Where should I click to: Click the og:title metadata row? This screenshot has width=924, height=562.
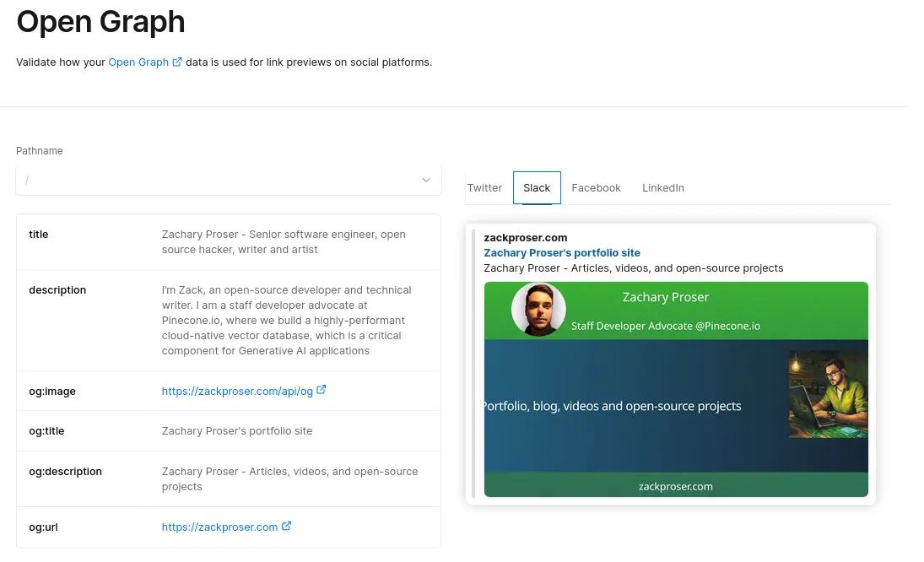[x=228, y=430]
